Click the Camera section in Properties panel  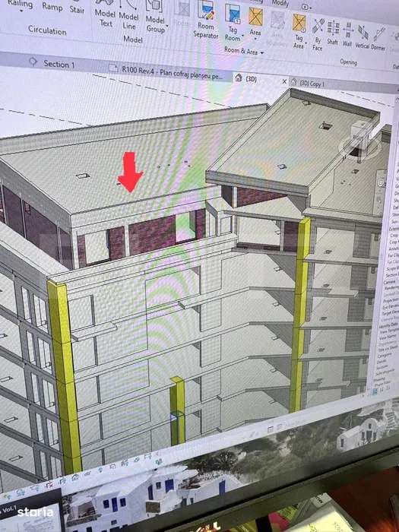(388, 282)
